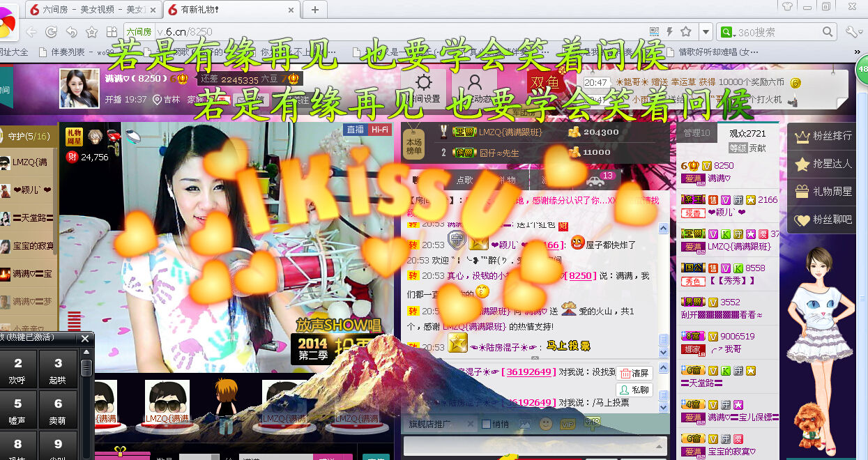
Task: Open the arrow beside the wrench menu
Action: coord(862,32)
